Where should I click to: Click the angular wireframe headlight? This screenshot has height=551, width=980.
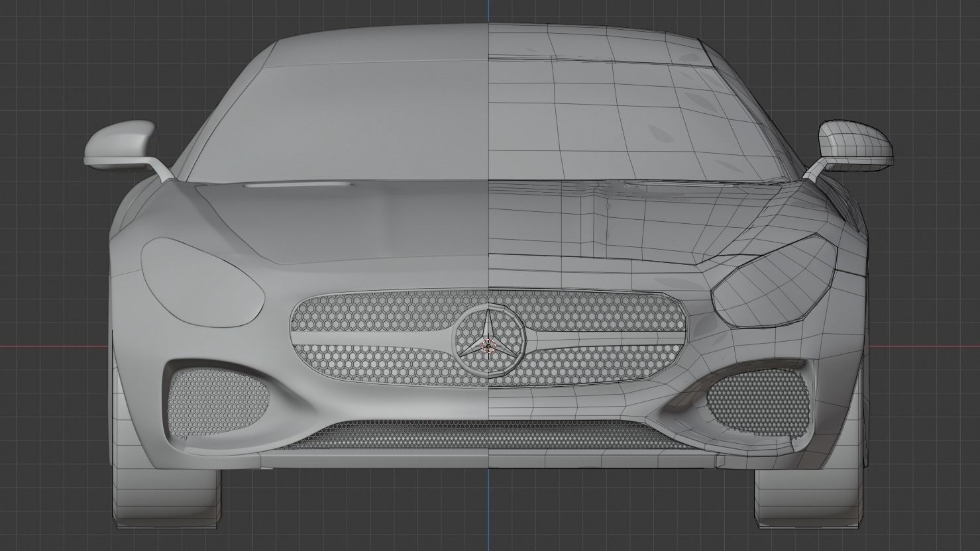point(774,281)
